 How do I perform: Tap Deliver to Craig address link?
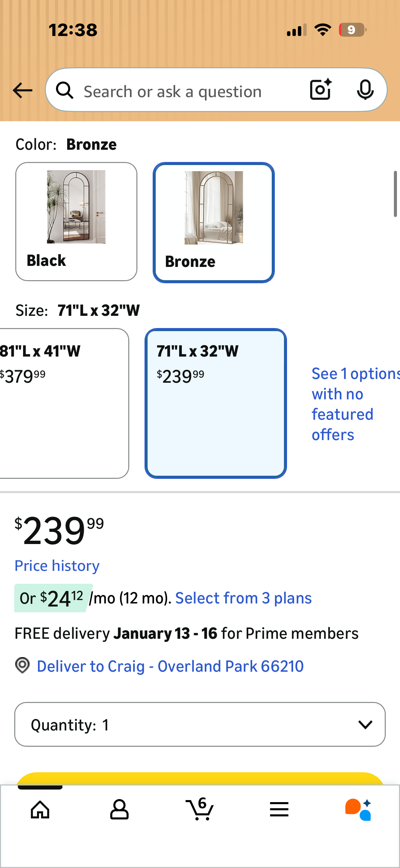click(x=170, y=666)
